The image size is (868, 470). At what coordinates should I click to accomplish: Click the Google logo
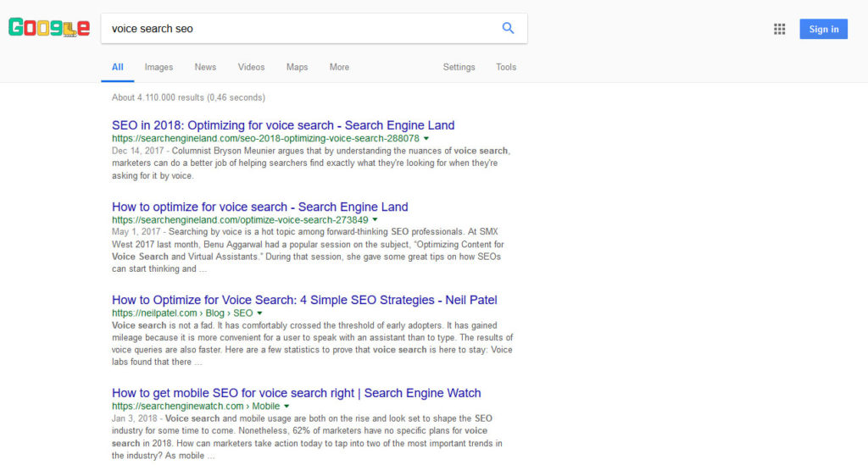[x=49, y=28]
